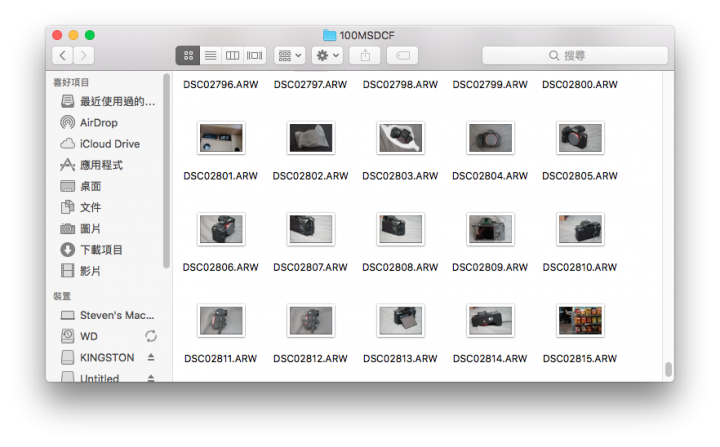Switch to icon view mode

coord(188,56)
